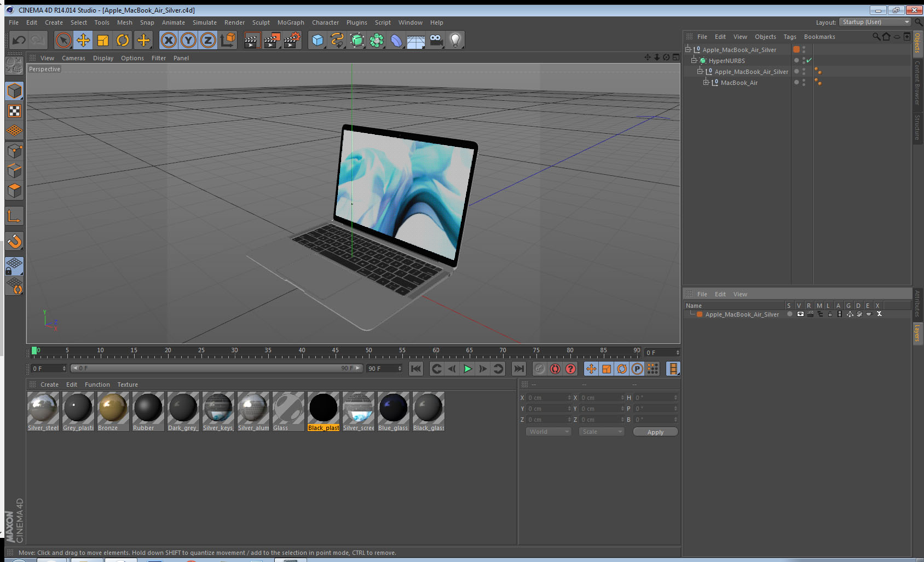Open the Scale mode dropdown
924x562 pixels.
tap(602, 432)
